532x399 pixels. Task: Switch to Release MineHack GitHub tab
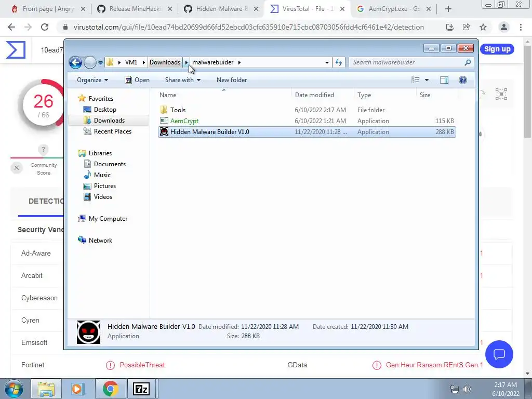click(135, 9)
